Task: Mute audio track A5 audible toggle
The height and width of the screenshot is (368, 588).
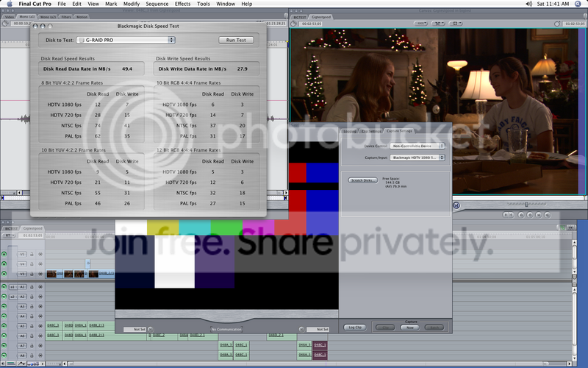Action: [x=4, y=326]
